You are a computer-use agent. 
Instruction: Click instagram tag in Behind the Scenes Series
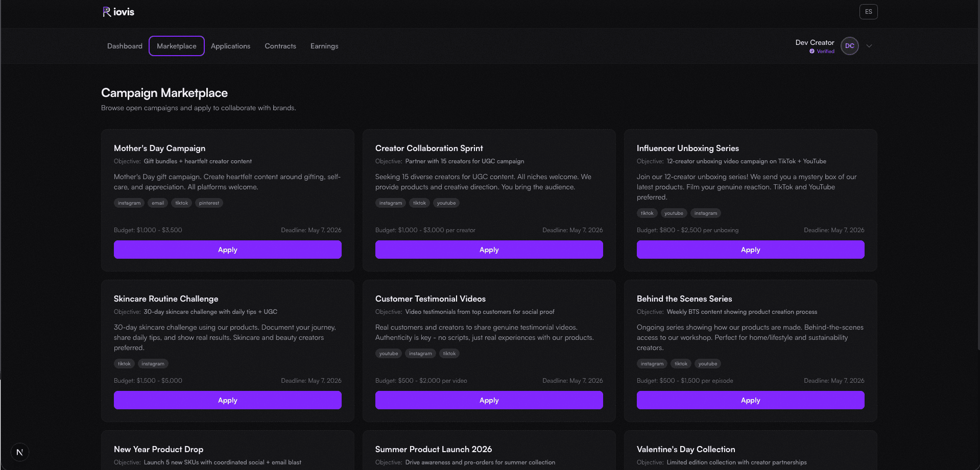652,364
